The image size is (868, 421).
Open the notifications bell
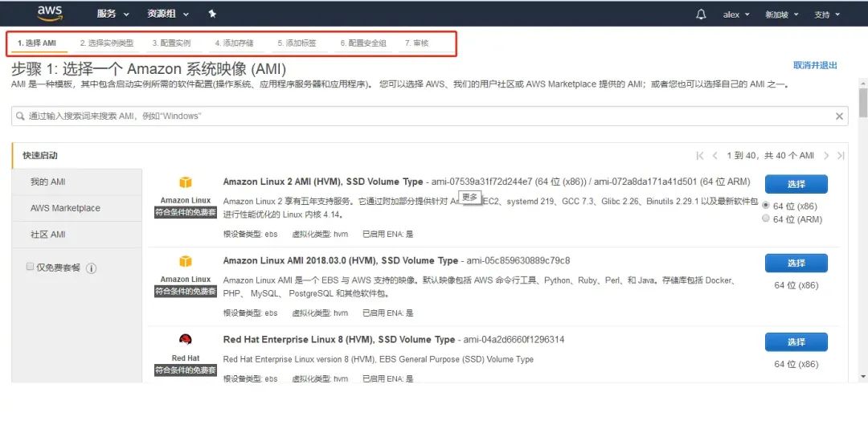pyautogui.click(x=701, y=14)
